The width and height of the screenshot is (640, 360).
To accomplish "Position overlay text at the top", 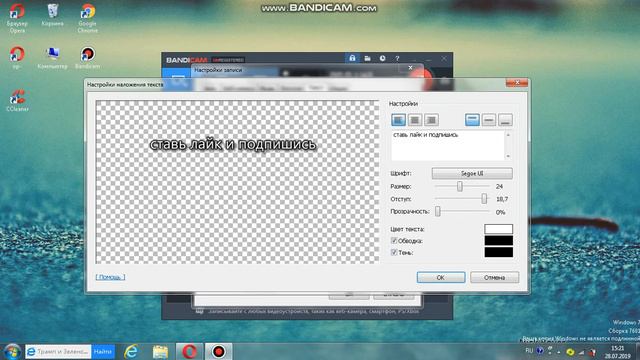I will (x=472, y=120).
